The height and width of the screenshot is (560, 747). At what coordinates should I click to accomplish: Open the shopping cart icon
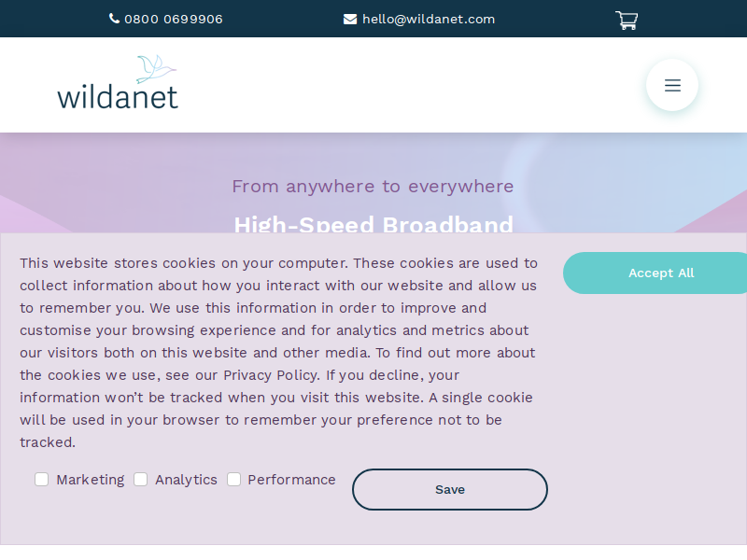pos(627,21)
